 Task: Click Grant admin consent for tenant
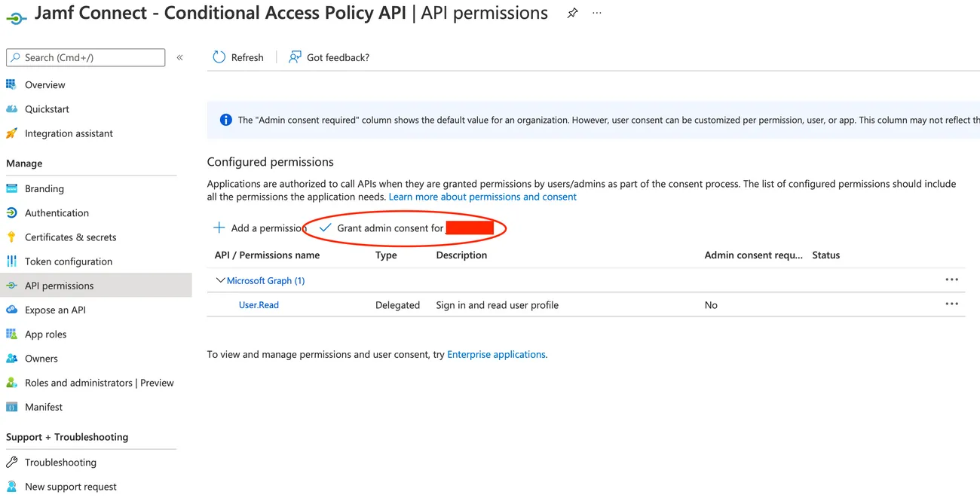pos(406,228)
